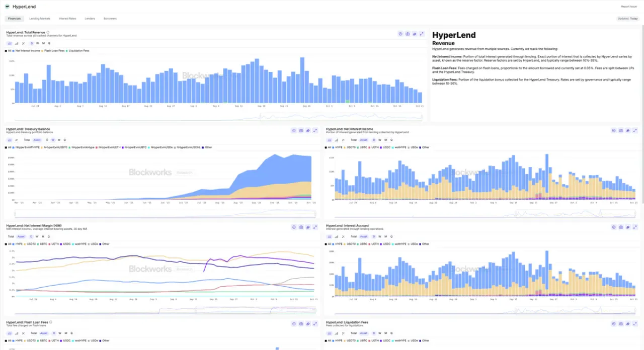The height and width of the screenshot is (350, 644).
Task: Click the download icon on Treasury Balance chart
Action: pos(294,130)
